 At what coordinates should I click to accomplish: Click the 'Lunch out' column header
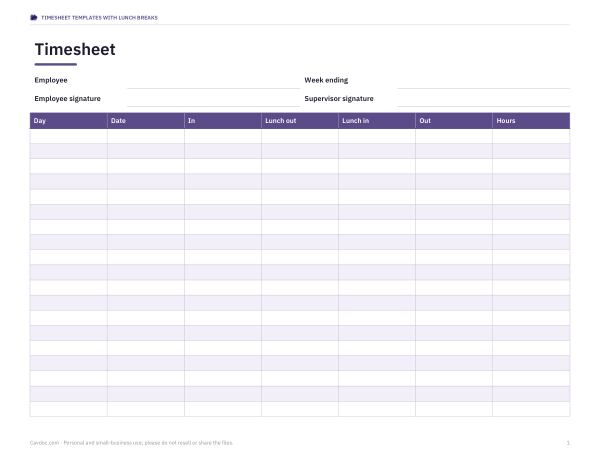300,120
